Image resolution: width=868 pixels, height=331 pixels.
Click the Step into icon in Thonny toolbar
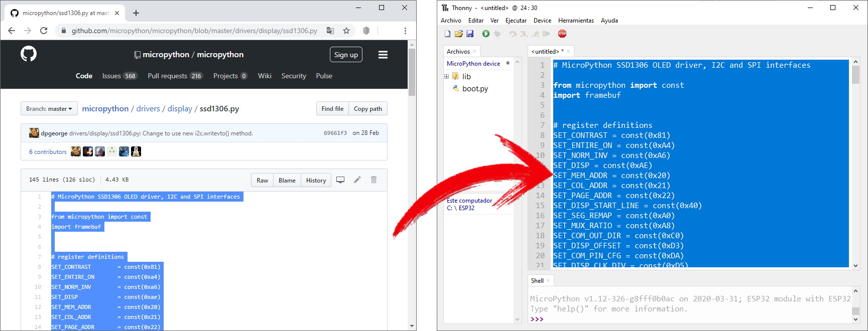tap(524, 34)
